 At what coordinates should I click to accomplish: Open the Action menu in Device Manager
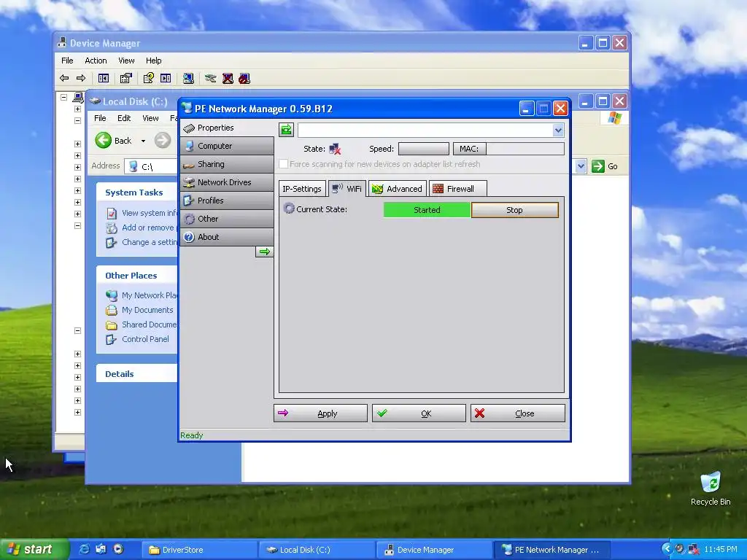(96, 61)
